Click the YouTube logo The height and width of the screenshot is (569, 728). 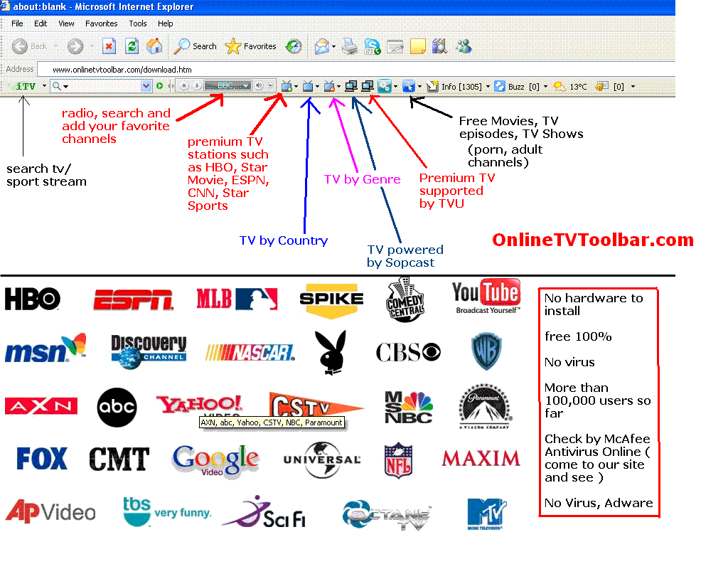486,296
